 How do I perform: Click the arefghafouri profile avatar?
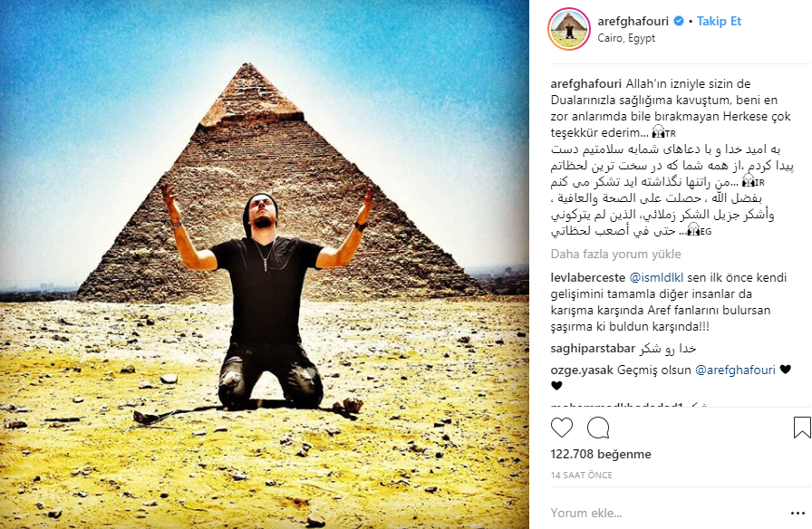(x=569, y=30)
